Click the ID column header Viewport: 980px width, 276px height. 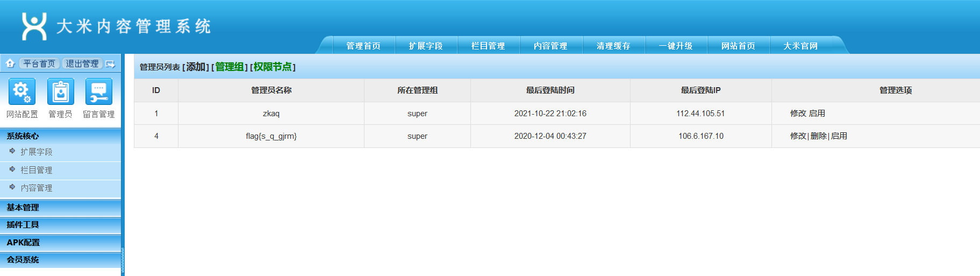tap(156, 90)
